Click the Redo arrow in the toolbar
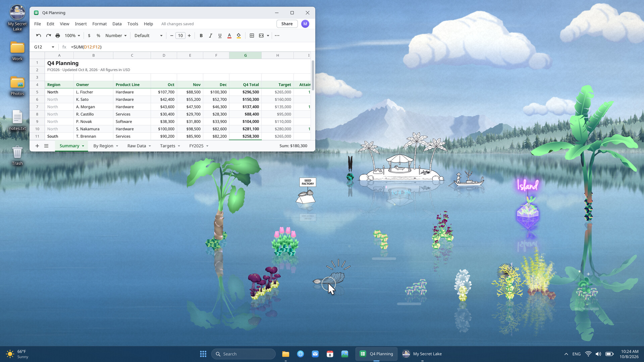Image resolution: width=644 pixels, height=362 pixels. pos(48,36)
